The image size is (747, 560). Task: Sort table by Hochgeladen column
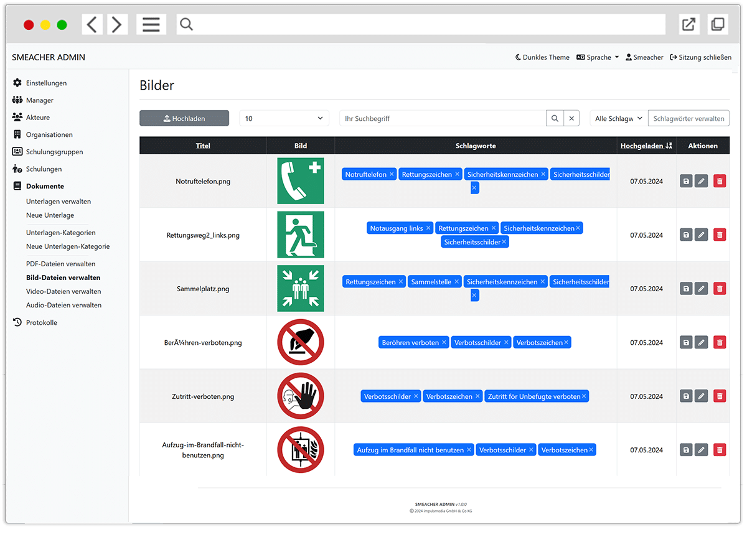[x=646, y=146]
